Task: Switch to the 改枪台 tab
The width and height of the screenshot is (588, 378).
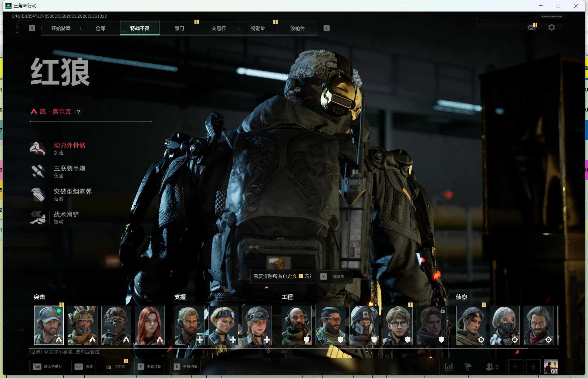Action: pyautogui.click(x=297, y=28)
